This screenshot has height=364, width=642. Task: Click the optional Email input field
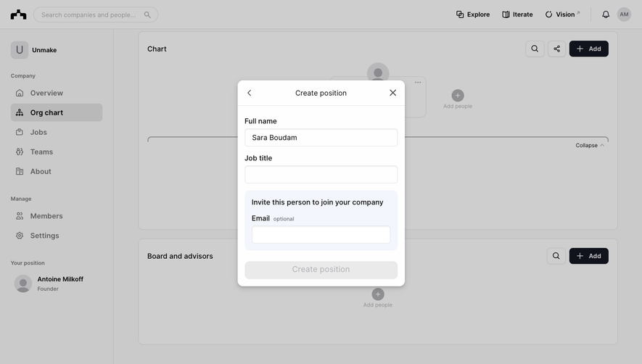tap(321, 235)
